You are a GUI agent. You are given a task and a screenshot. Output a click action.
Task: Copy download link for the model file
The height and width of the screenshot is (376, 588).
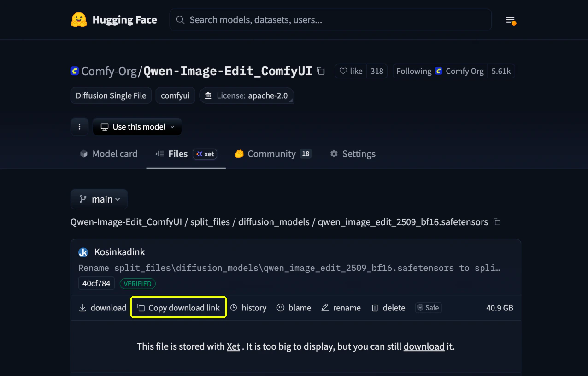click(178, 307)
